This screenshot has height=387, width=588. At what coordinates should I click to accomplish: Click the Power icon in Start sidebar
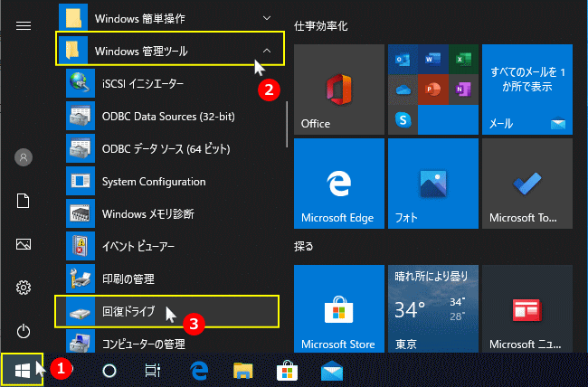(24, 331)
